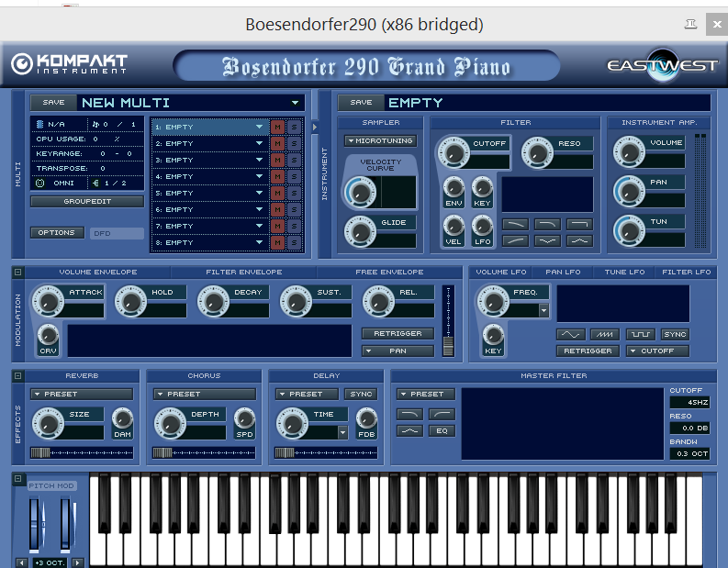Switch to FILTER LFO tab
This screenshot has height=568, width=728.
tap(686, 272)
